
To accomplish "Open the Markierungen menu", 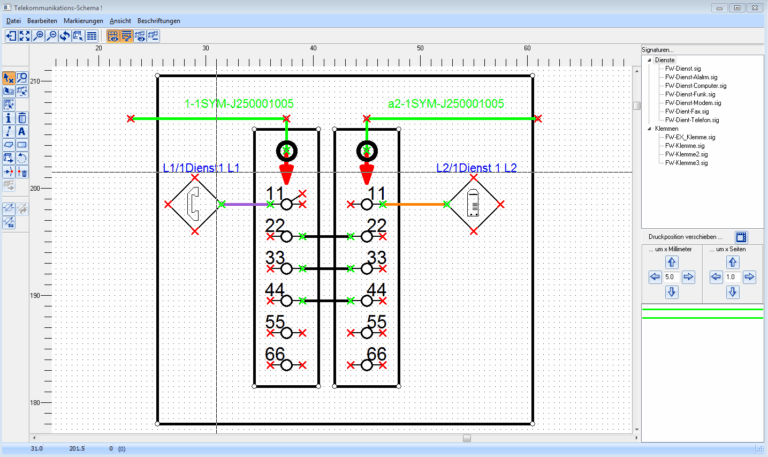I will 82,20.
